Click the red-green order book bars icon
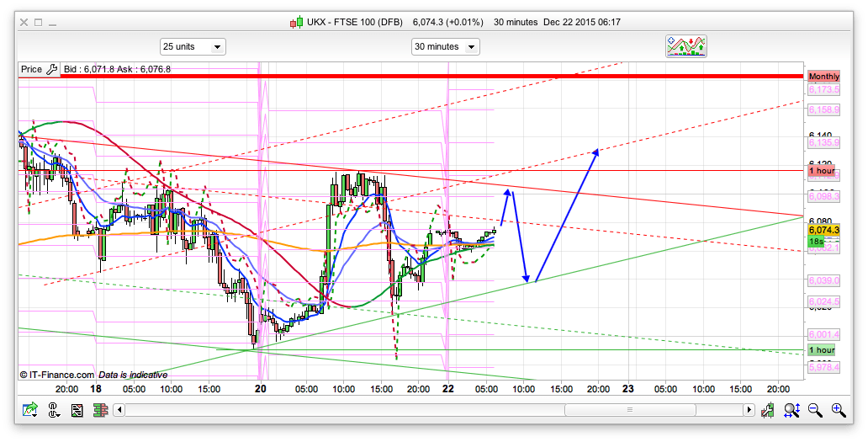The image size is (868, 442). [100, 410]
